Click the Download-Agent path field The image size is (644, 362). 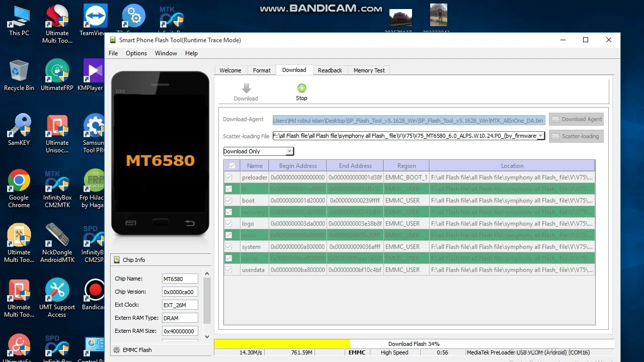tap(409, 120)
